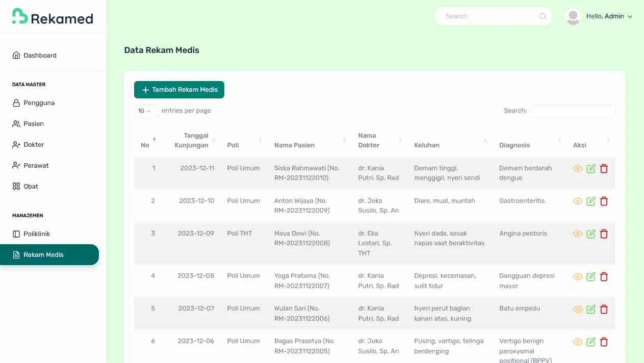Screen dimensions: 644x363
Task: Sort table by No column
Action: 148,140
